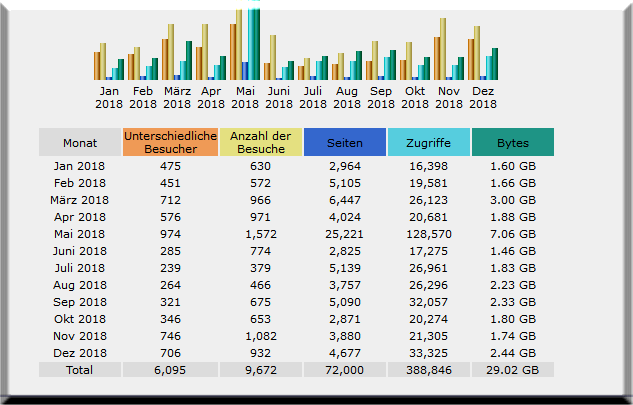The width and height of the screenshot is (633, 405).
Task: Select the Dez 2018 label under the chart
Action: click(483, 97)
